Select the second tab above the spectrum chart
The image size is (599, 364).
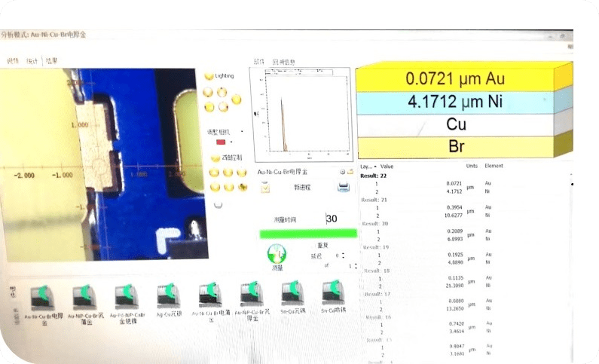[x=283, y=62]
